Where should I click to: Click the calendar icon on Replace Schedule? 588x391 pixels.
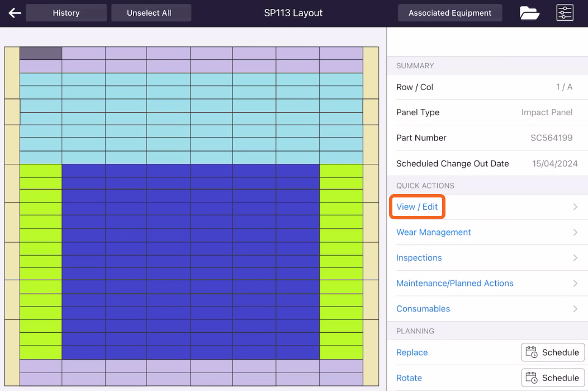tap(532, 352)
